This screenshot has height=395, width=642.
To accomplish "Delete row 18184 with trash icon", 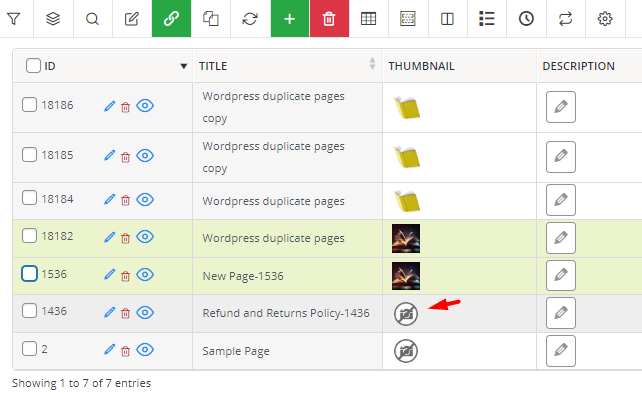I will pyautogui.click(x=125, y=200).
